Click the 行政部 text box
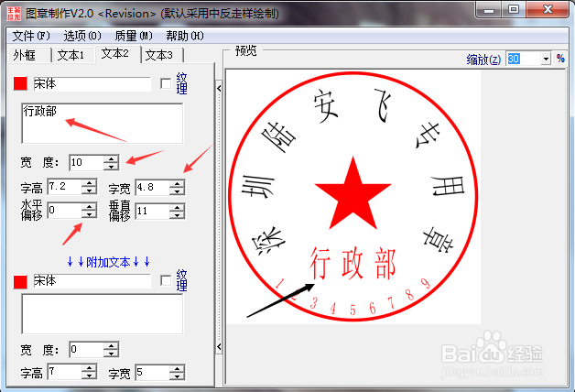This screenshot has width=575, height=392. click(x=103, y=124)
